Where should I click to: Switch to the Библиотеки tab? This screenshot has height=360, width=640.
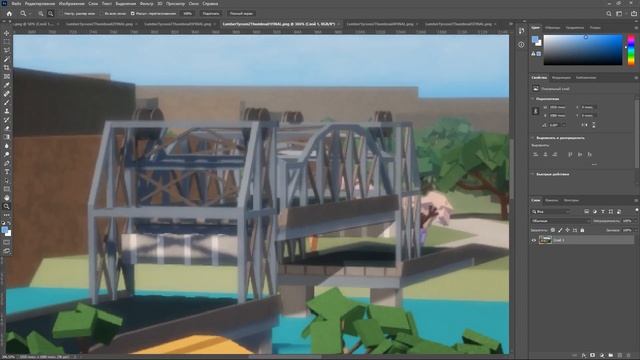point(586,78)
